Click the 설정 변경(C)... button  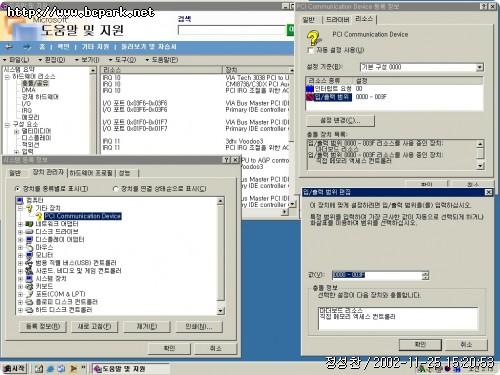click(340, 121)
